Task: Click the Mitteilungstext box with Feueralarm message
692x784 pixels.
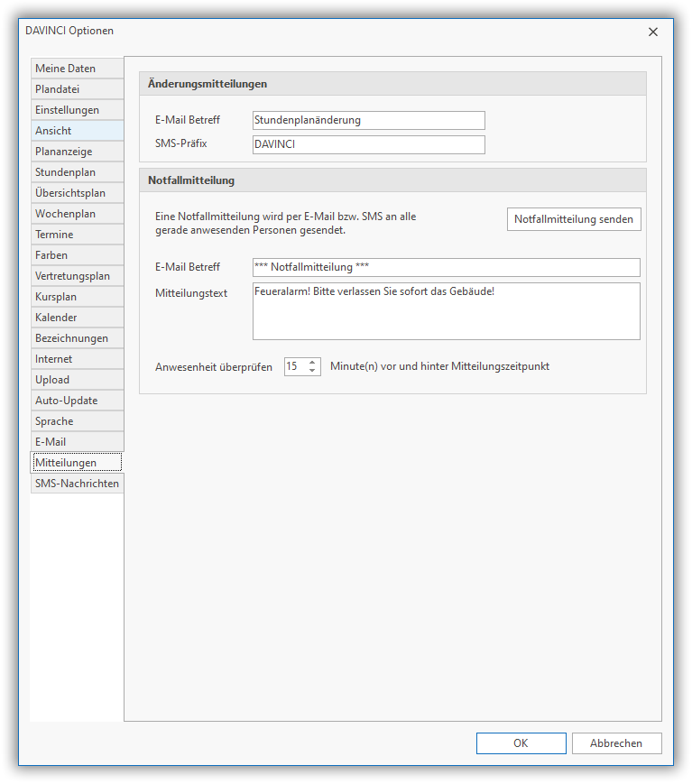Action: pos(446,311)
